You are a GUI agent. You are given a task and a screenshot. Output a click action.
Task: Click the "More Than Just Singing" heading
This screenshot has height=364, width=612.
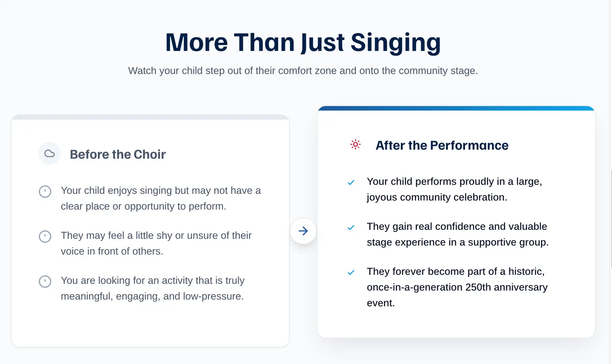(303, 42)
